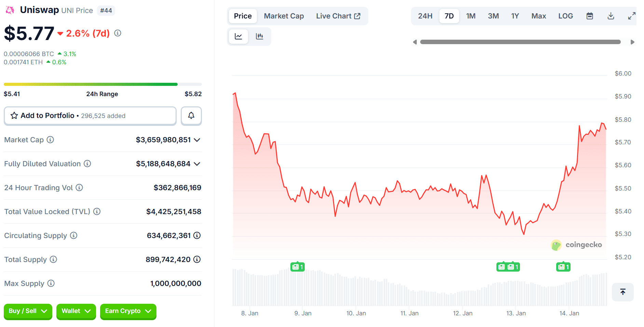Screen dimensions: 644x327
Task: Click info icon beside Circulating Supply value
Action: (197, 235)
